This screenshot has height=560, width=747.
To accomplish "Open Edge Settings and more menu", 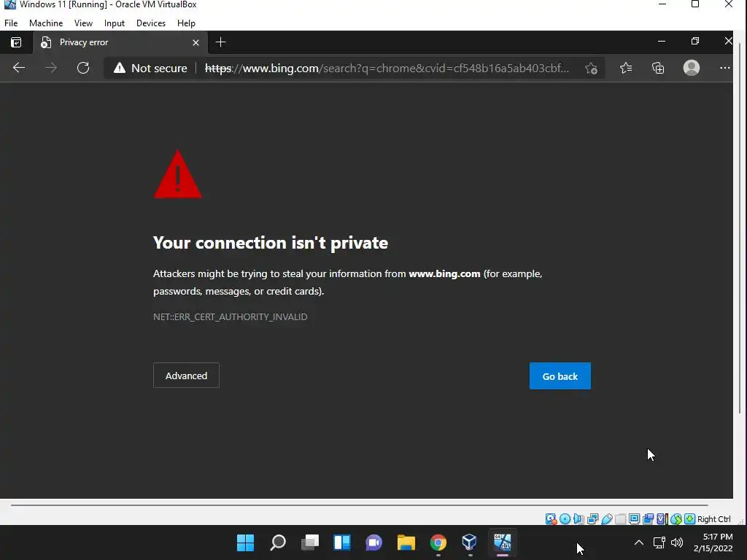I will pyautogui.click(x=724, y=68).
